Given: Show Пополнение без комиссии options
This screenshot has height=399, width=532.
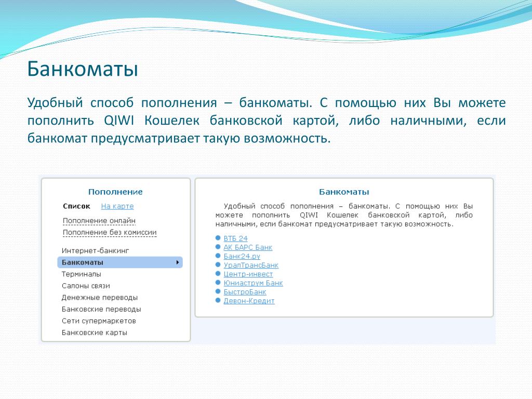Looking at the screenshot, I should [110, 232].
